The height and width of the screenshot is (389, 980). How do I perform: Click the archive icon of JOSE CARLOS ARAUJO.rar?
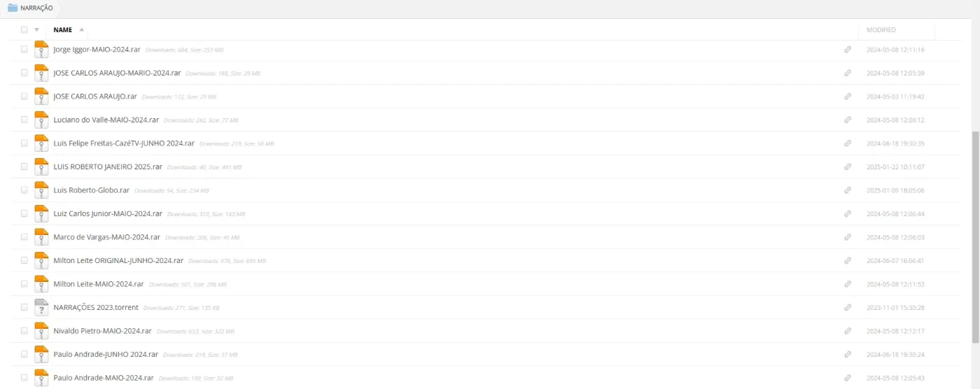coord(41,96)
